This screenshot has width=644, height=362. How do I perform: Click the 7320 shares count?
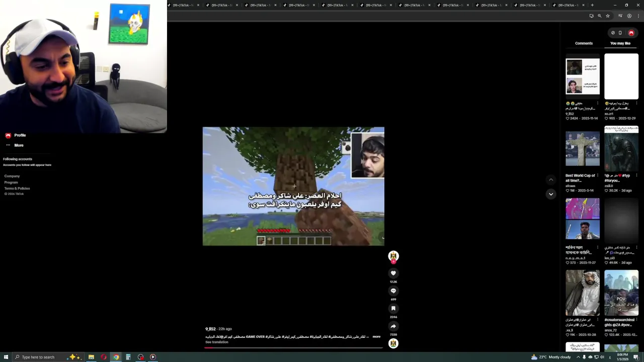tap(393, 335)
